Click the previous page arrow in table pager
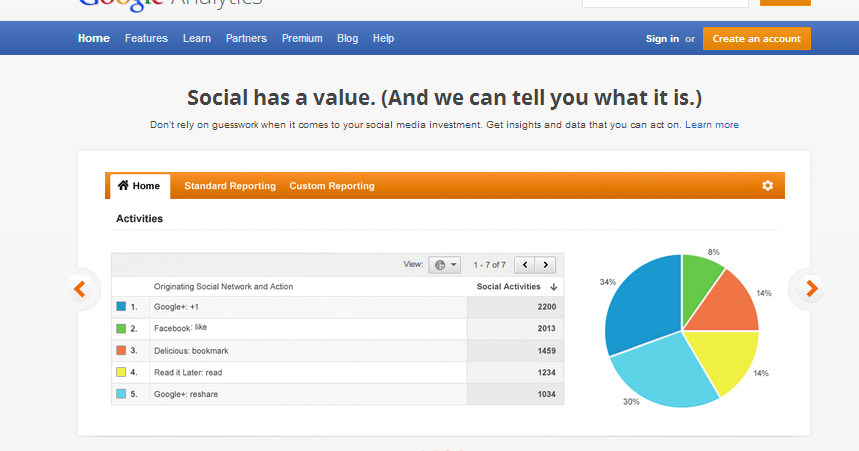Image resolution: width=859 pixels, height=451 pixels. (x=525, y=265)
